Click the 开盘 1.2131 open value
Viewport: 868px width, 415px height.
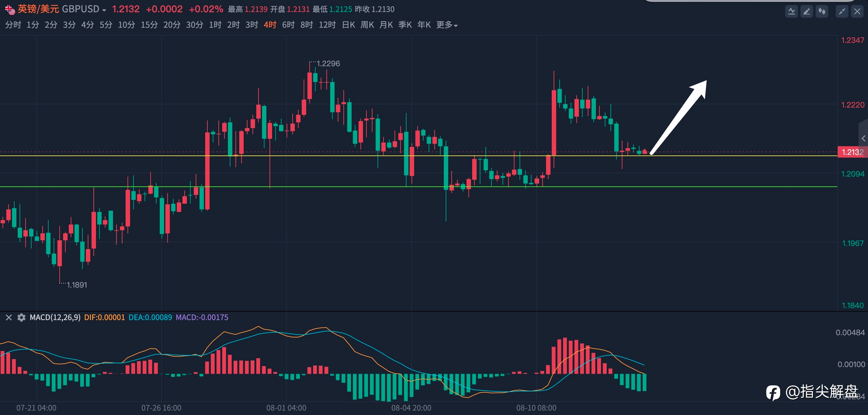tap(290, 9)
